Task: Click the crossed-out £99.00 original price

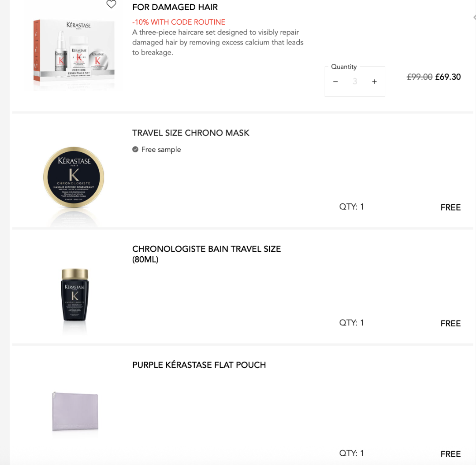Action: 419,77
